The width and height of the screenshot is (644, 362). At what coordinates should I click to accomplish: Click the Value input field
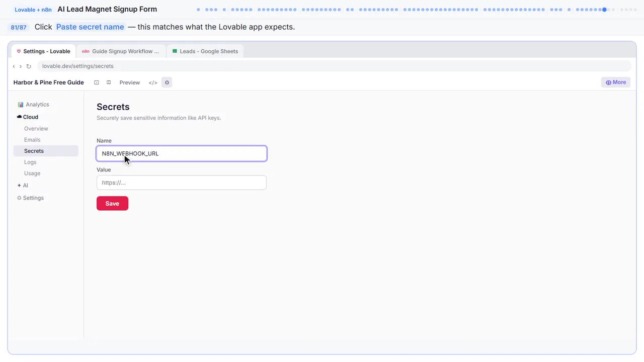tap(182, 183)
